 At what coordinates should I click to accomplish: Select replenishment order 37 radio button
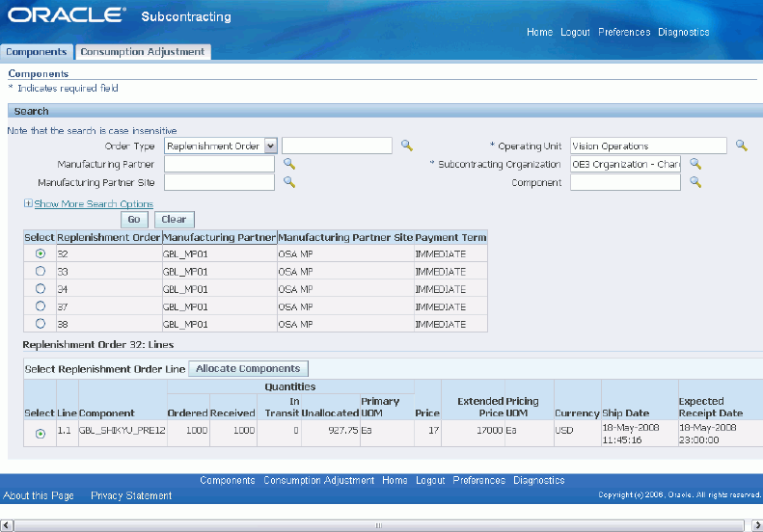[x=41, y=306]
